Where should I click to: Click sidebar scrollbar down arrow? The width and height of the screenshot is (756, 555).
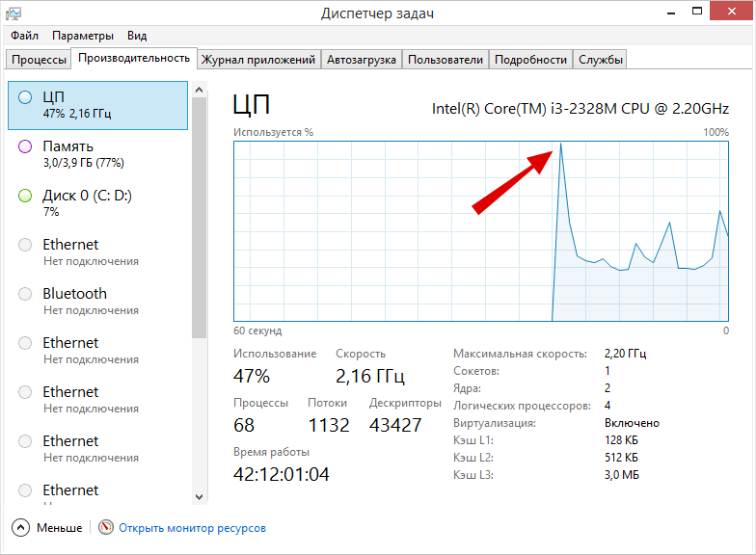click(x=199, y=497)
